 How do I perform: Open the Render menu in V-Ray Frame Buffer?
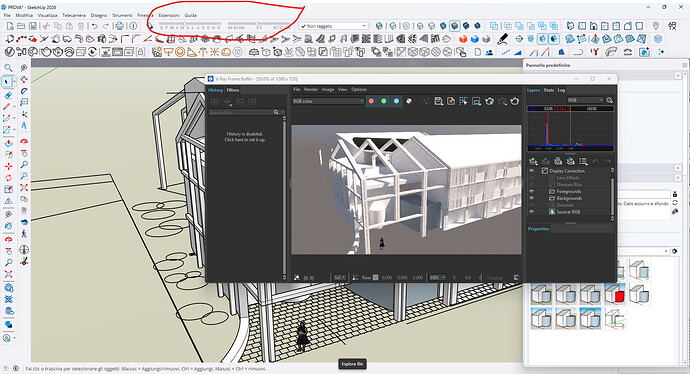311,89
